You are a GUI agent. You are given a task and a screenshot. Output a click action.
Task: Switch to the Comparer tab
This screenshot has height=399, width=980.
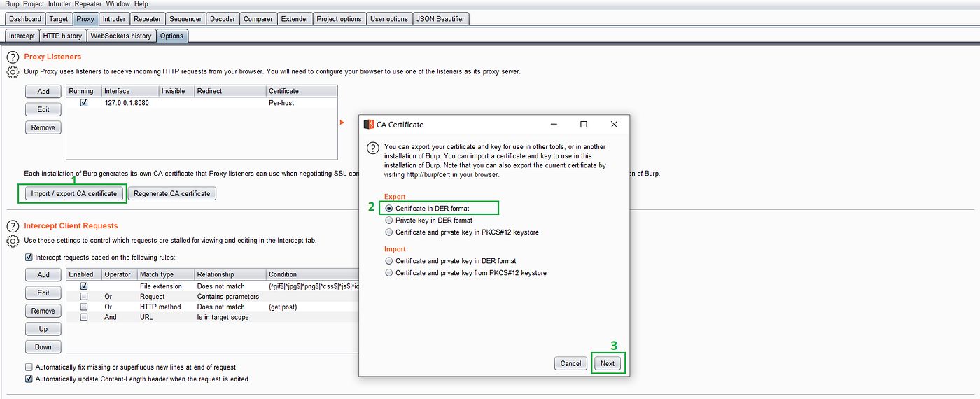coord(258,19)
